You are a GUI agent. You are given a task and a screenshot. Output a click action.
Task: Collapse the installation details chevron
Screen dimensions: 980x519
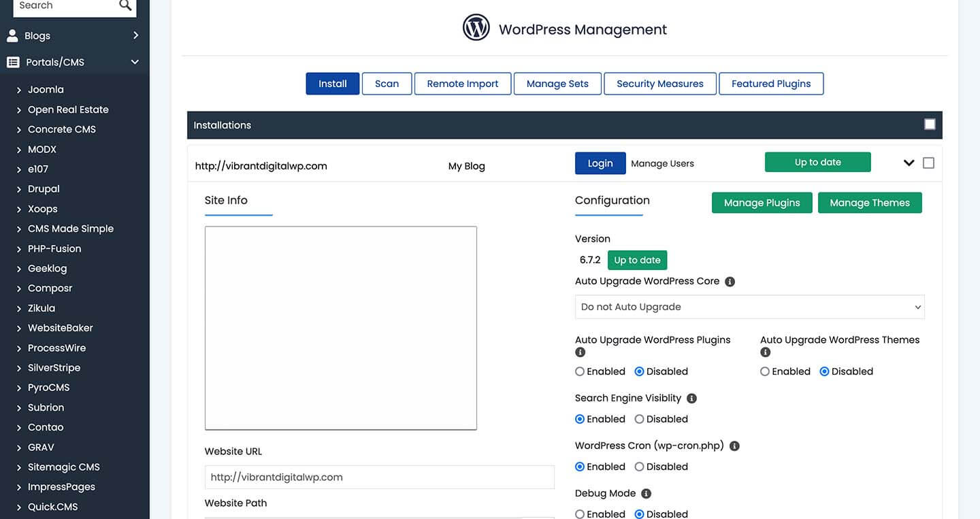909,163
